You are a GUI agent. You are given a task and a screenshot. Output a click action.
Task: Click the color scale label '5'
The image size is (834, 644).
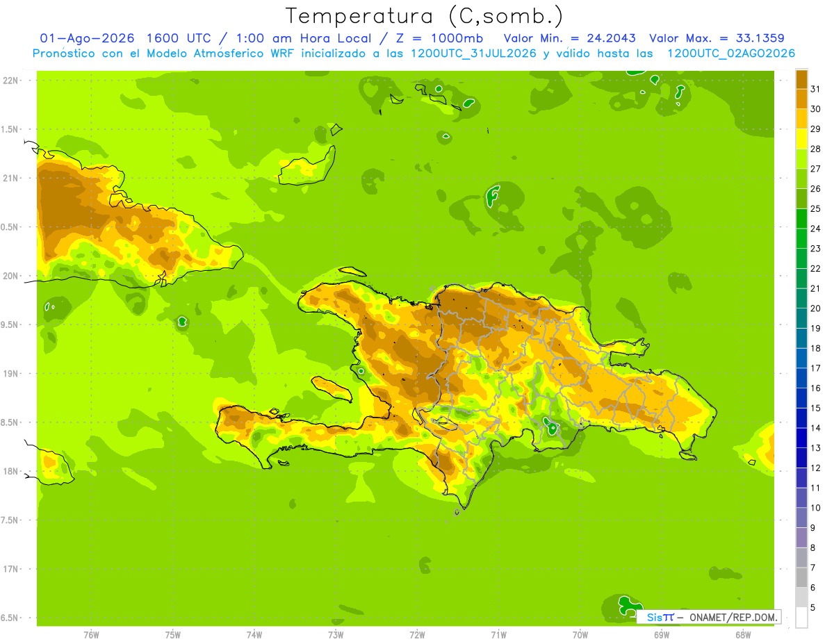813,607
